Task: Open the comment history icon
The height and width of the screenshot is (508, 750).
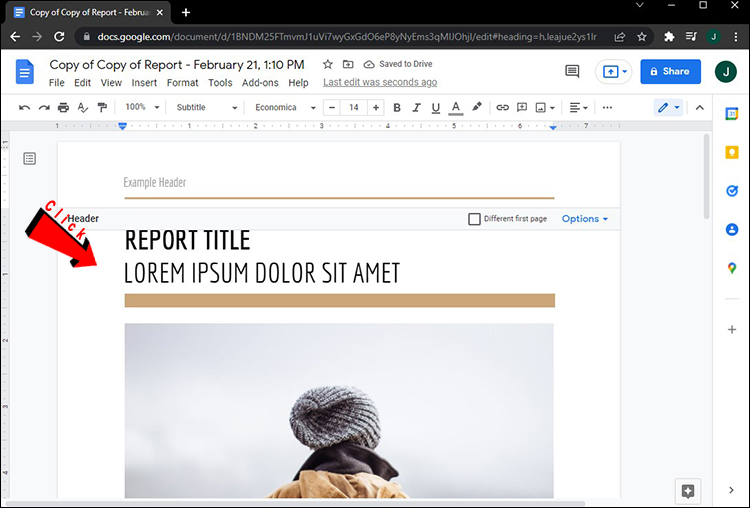Action: click(x=572, y=72)
